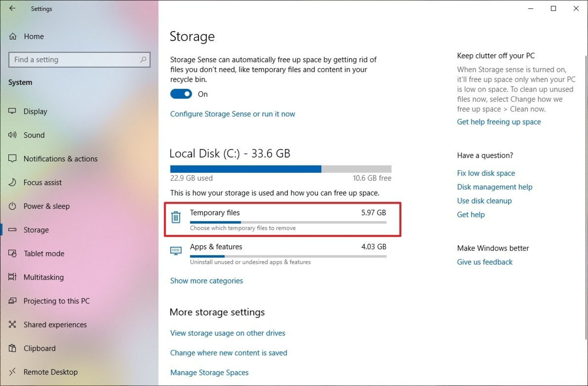Turn off the Storage Sense toggle
The image size is (588, 386).
(x=181, y=94)
